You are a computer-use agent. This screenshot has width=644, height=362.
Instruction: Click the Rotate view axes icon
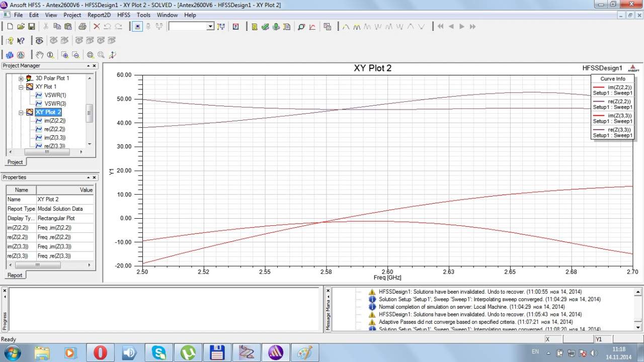(x=112, y=55)
